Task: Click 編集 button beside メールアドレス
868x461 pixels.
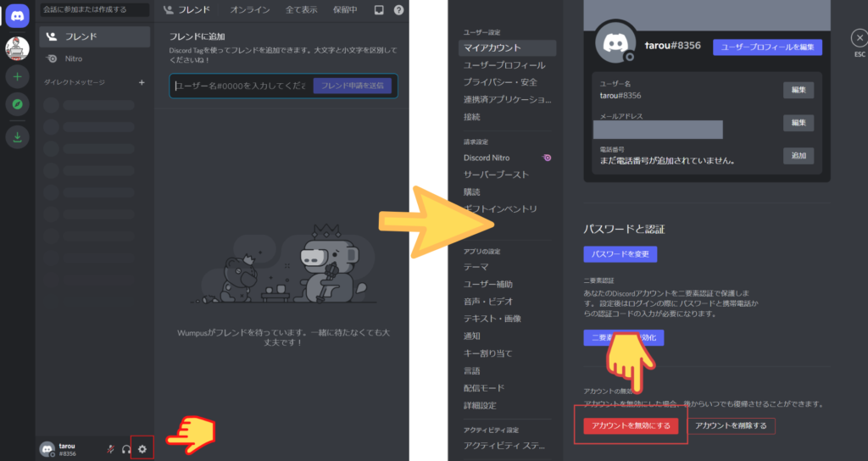Action: click(x=798, y=123)
